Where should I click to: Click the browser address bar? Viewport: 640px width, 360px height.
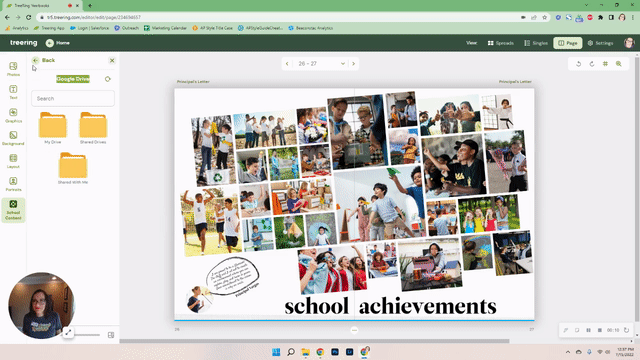pos(282,17)
